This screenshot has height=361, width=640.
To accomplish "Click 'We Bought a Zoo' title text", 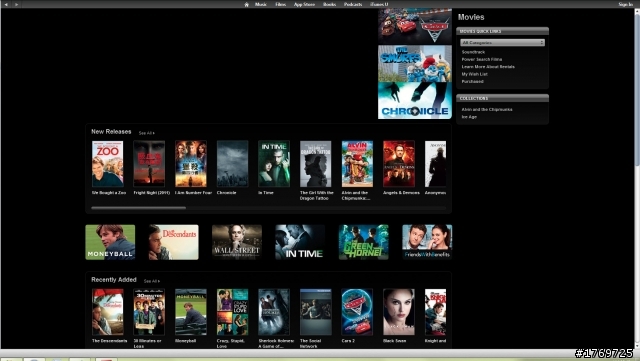I will [x=109, y=193].
